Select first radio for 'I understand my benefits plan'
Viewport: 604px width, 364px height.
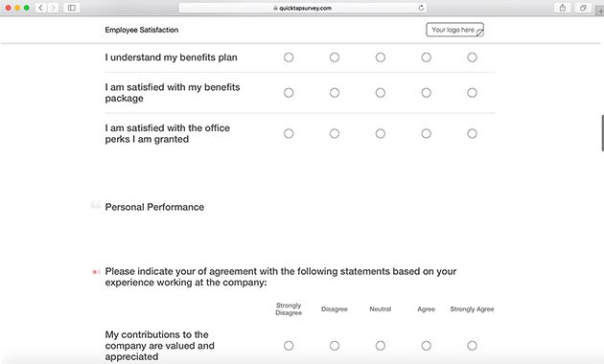coord(289,57)
